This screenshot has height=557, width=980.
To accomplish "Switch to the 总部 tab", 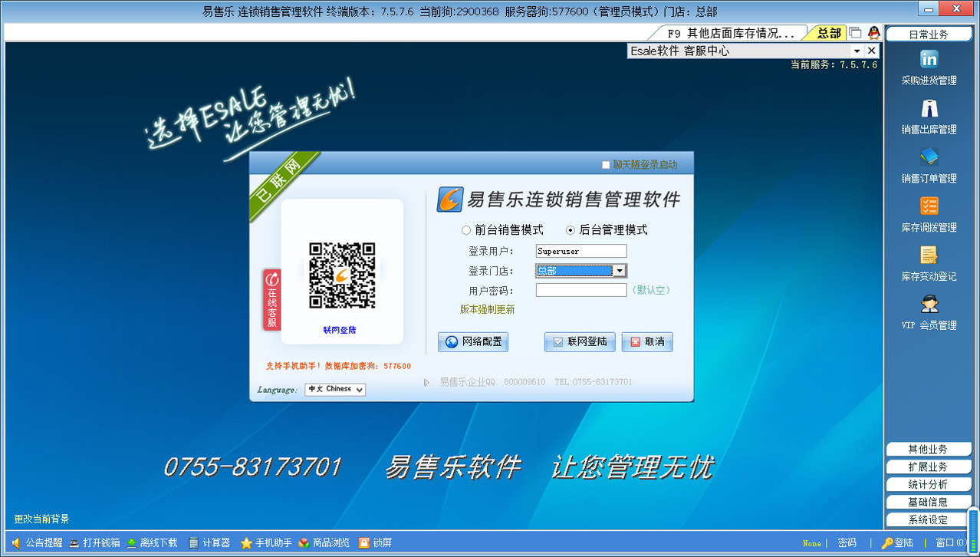I will tap(828, 33).
